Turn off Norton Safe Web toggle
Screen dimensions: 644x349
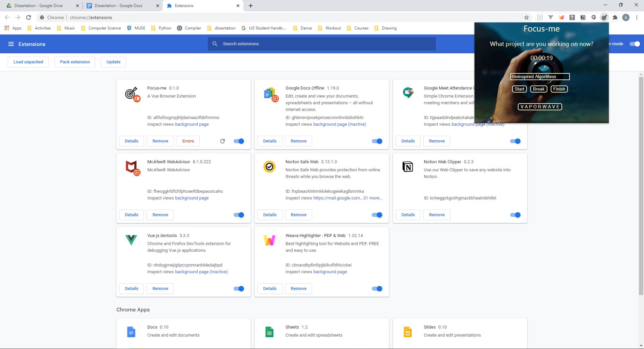pos(377,215)
